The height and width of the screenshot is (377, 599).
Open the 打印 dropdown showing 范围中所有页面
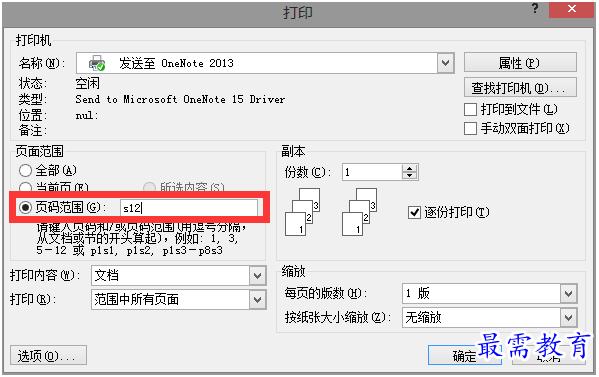[x=257, y=299]
